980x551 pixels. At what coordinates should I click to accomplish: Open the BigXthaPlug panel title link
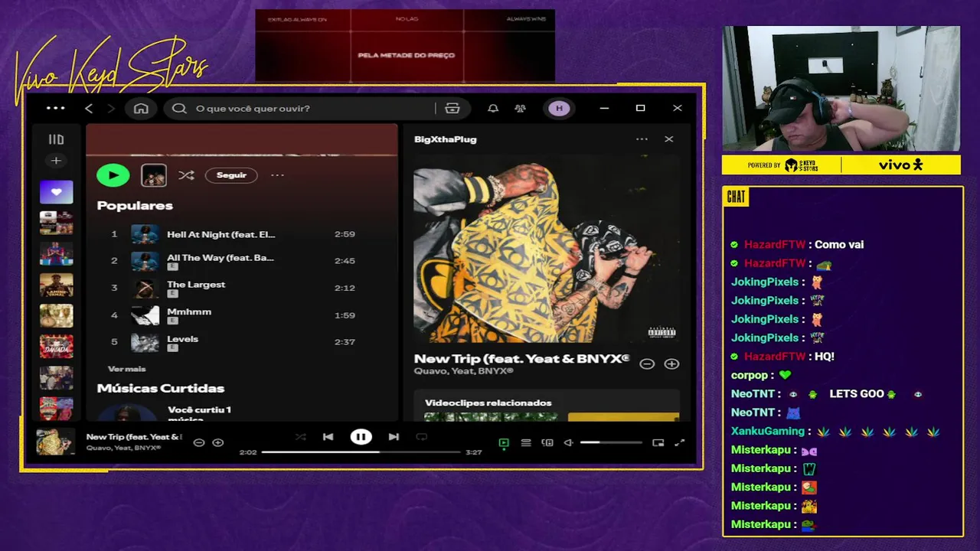click(446, 139)
